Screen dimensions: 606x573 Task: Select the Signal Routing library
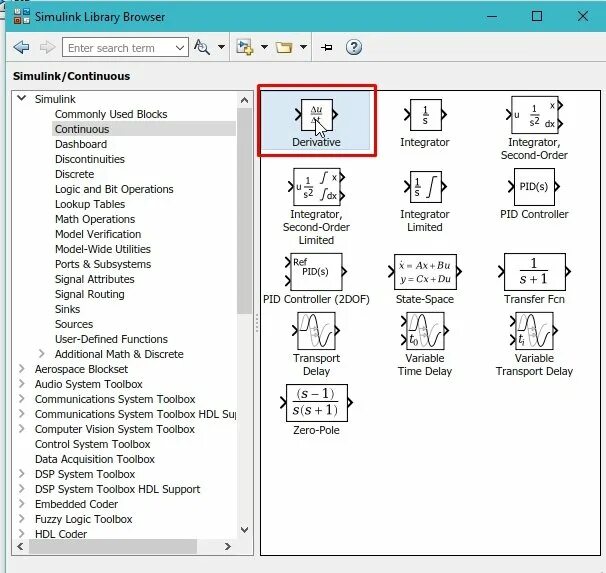coord(90,294)
